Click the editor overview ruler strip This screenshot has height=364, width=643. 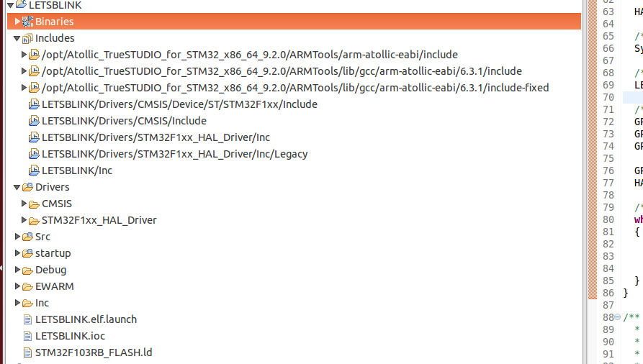click(x=592, y=182)
